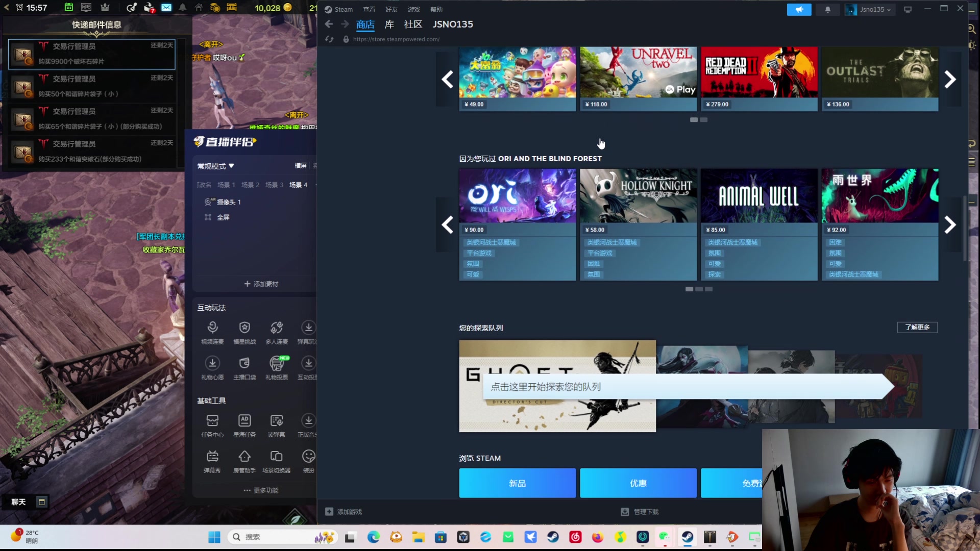
Task: Select 全屏 source item
Action: 217,217
